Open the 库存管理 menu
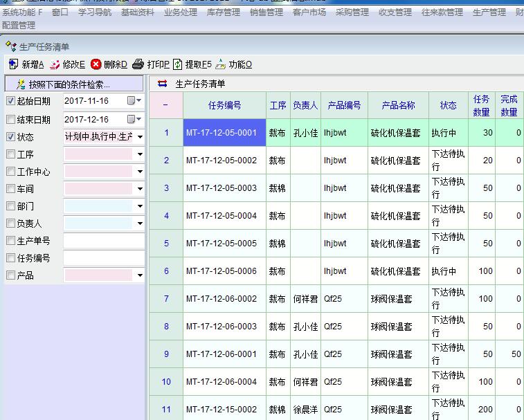 tap(222, 12)
